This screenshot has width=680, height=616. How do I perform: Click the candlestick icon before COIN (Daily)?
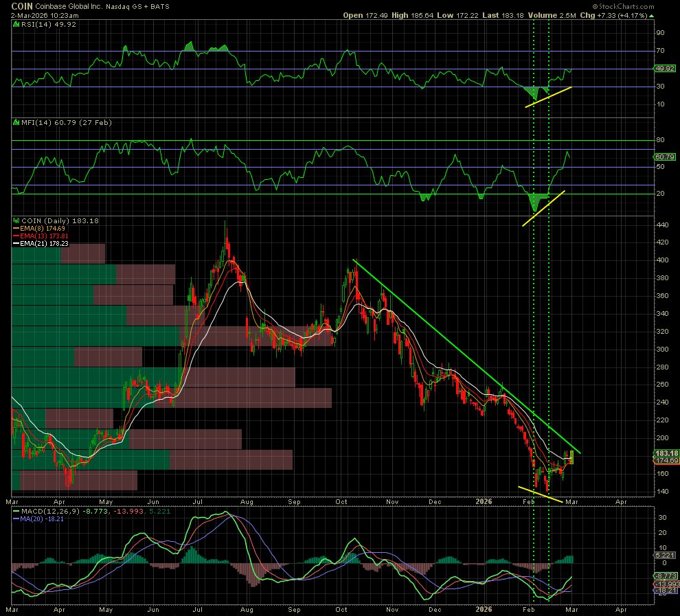16,220
